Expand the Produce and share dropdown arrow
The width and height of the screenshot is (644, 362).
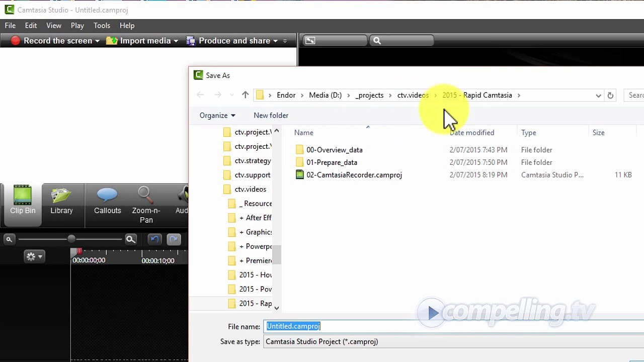pos(275,41)
